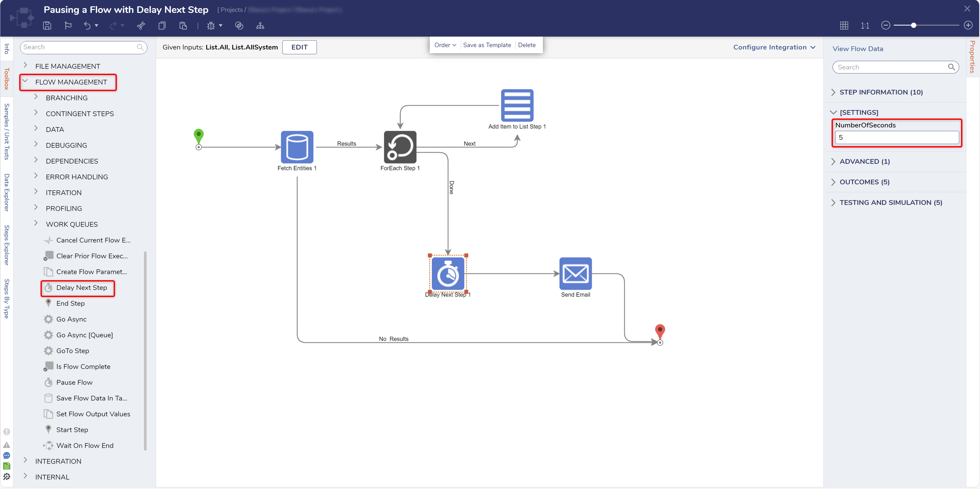Click Delete in the step menu
This screenshot has width=980, height=489.
point(527,45)
